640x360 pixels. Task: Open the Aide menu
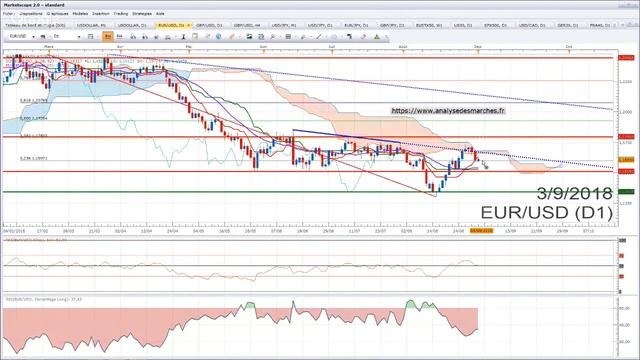point(160,13)
